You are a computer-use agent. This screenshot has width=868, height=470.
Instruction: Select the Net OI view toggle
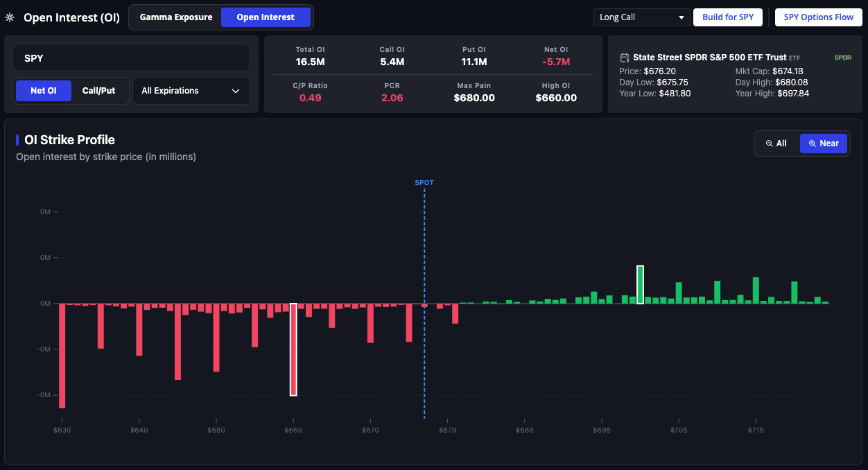click(x=43, y=91)
